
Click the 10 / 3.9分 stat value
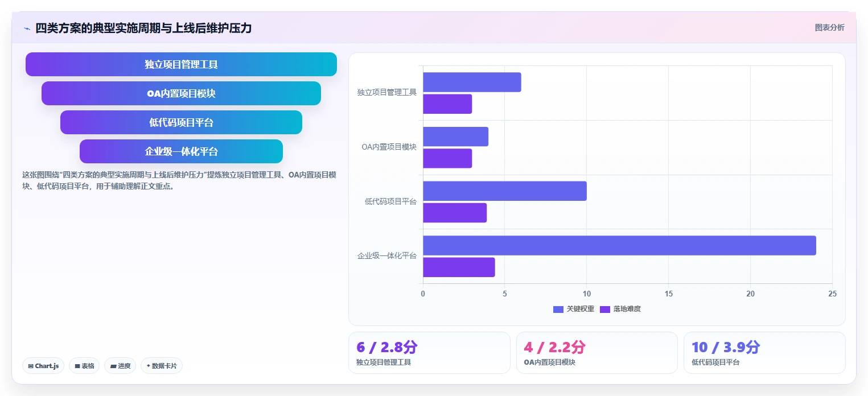726,347
